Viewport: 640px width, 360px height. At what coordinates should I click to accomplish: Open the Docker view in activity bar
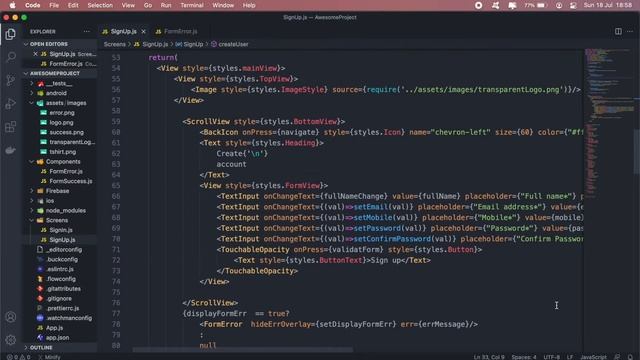tap(11, 150)
